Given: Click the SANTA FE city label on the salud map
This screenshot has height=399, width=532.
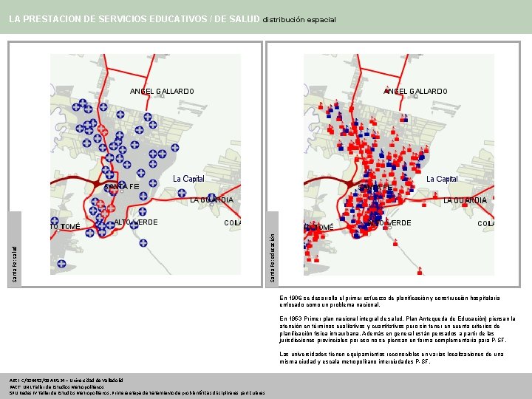Looking at the screenshot, I should [121, 187].
